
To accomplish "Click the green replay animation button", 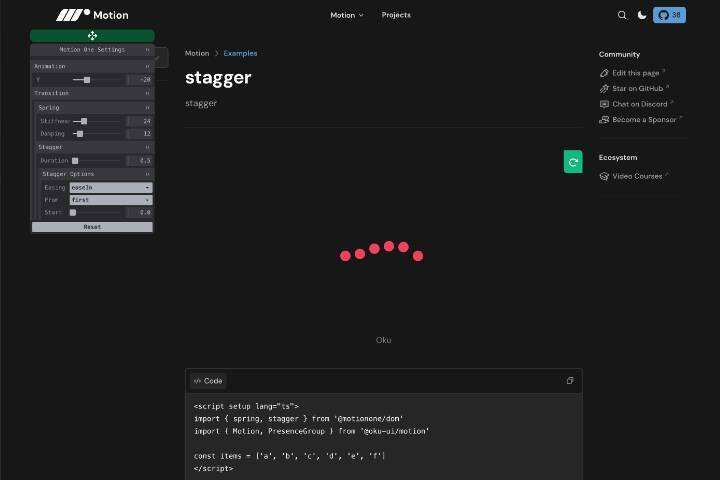I will tap(573, 162).
